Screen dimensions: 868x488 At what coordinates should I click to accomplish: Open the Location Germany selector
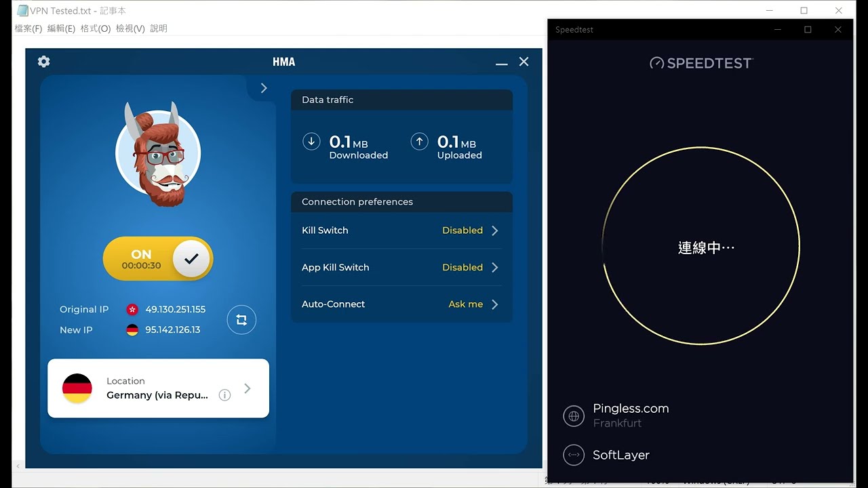158,388
